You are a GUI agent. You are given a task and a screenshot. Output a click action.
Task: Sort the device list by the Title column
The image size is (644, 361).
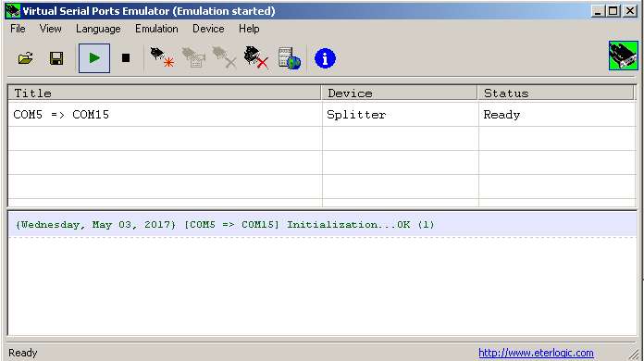[x=165, y=93]
